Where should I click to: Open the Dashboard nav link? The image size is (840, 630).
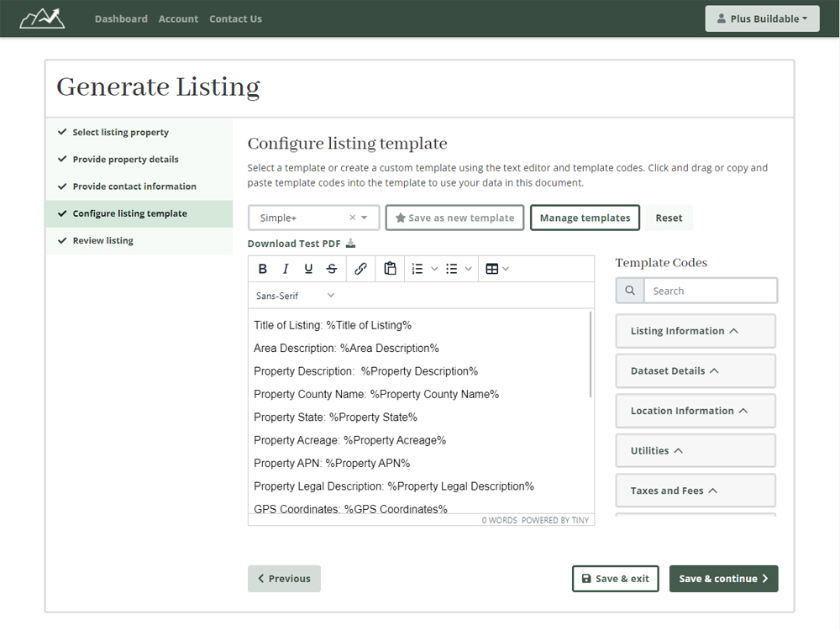[121, 18]
